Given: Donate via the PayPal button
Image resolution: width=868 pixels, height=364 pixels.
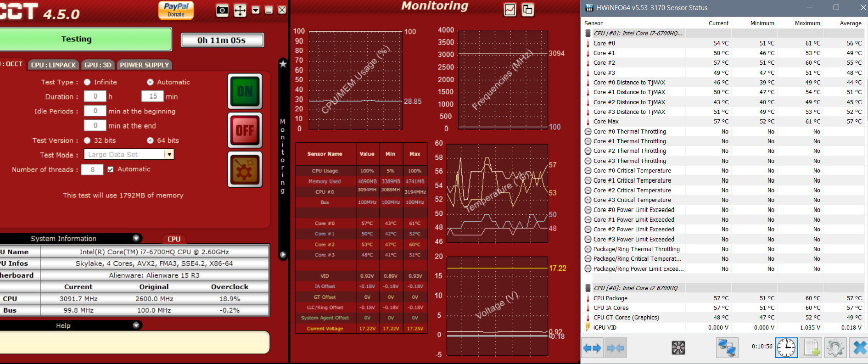Looking at the screenshot, I should pyautogui.click(x=176, y=10).
